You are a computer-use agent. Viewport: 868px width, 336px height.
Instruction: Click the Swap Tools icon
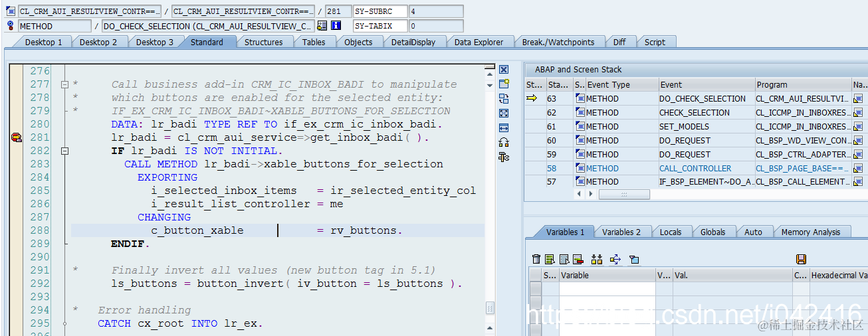pos(504,142)
